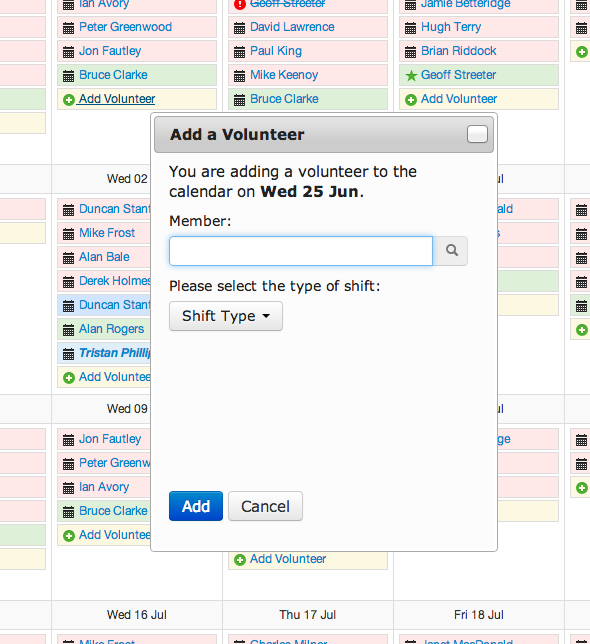Click the calendar icon next to Hugh Terry
Image resolution: width=590 pixels, height=644 pixels.
[x=411, y=28]
